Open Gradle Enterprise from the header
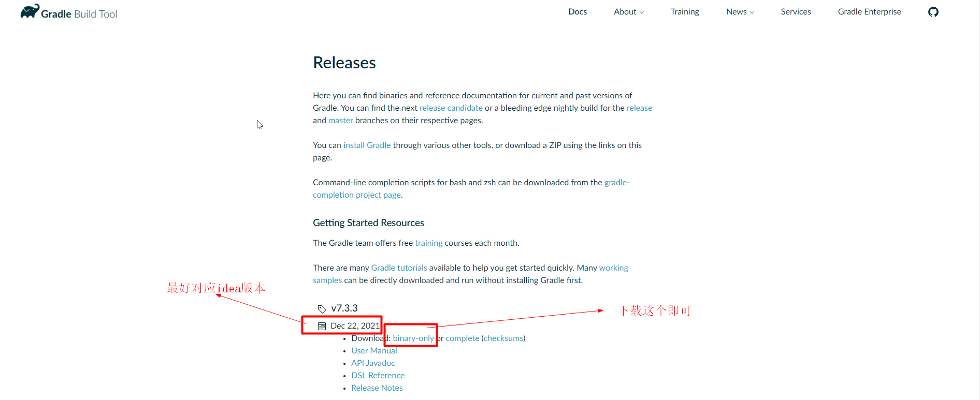 click(x=869, y=12)
